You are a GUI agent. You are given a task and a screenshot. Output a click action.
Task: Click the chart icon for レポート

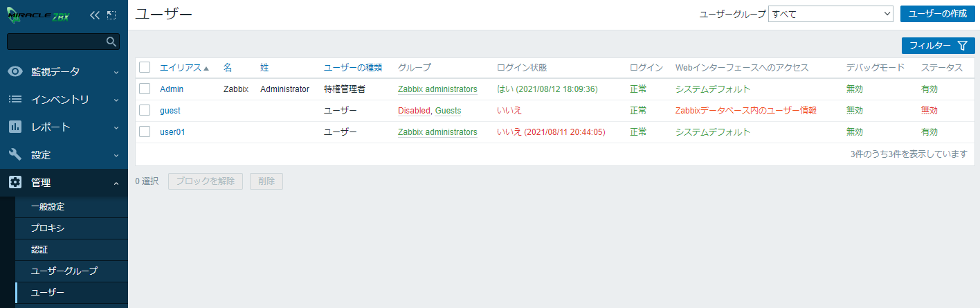(15, 127)
